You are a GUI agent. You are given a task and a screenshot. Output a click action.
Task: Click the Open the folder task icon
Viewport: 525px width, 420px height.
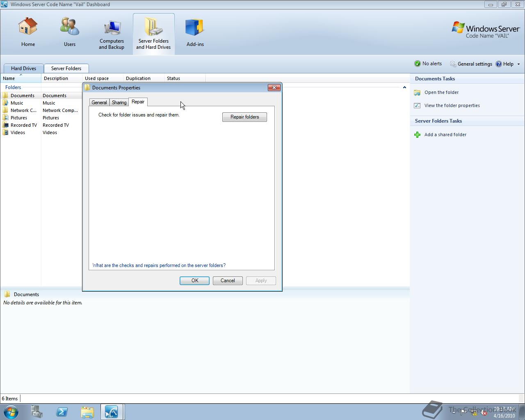[x=417, y=93]
